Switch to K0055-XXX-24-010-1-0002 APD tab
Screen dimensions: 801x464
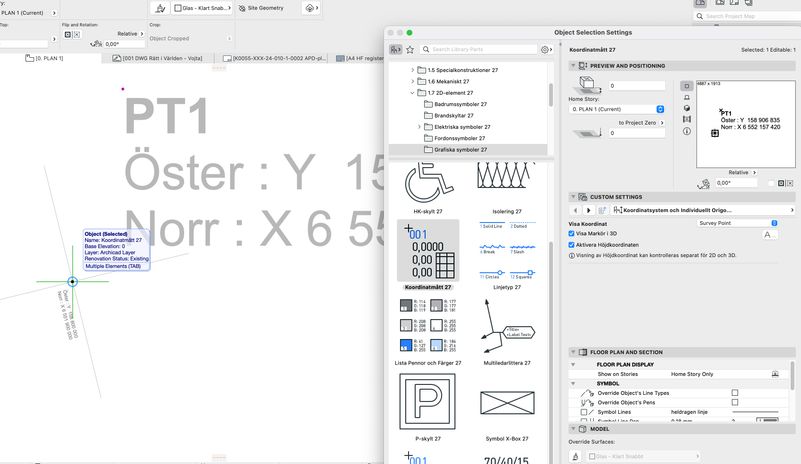274,58
